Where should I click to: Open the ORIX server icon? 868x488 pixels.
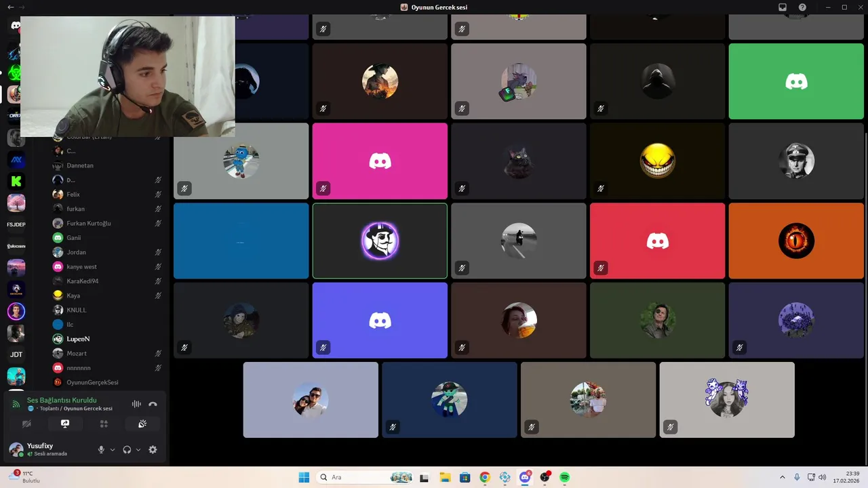15,115
